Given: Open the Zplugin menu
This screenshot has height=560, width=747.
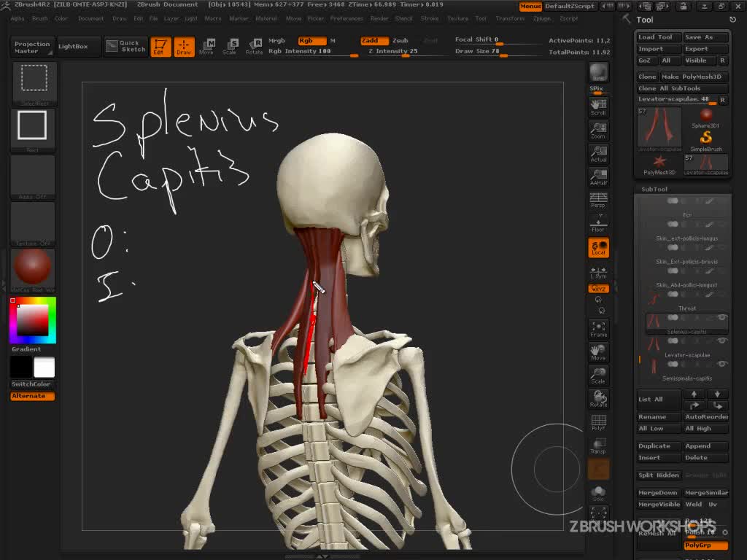Looking at the screenshot, I should [541, 18].
